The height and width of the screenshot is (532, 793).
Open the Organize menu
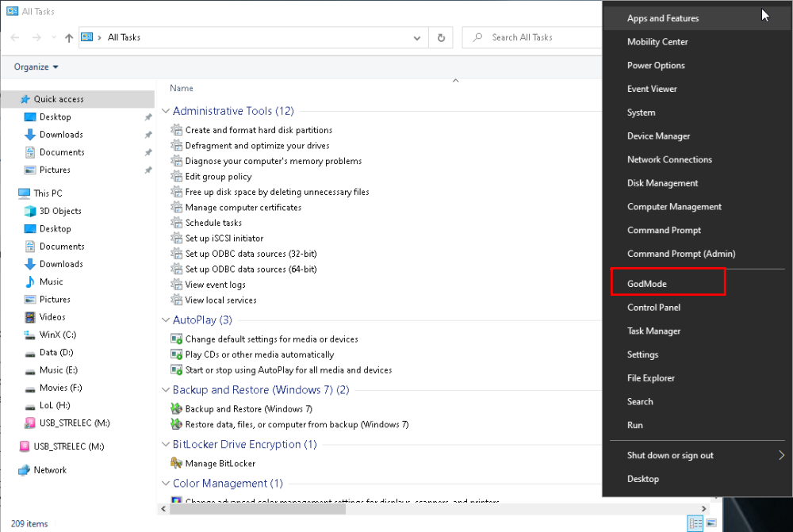(x=36, y=67)
